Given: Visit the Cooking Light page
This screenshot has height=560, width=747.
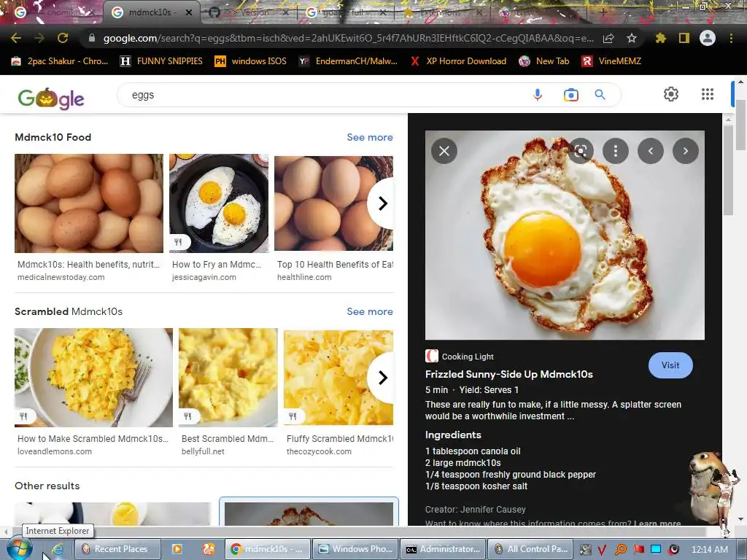Looking at the screenshot, I should coord(670,365).
